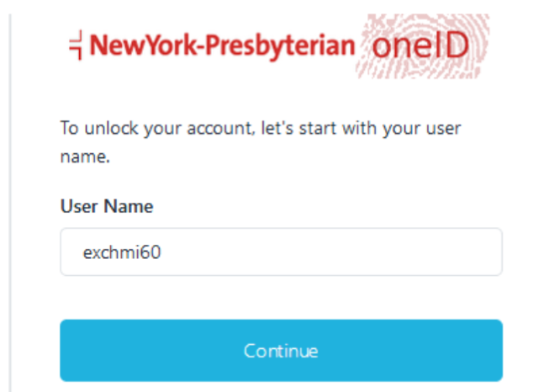The height and width of the screenshot is (392, 539).
Task: Click the right edge of the Continue button
Action: point(494,350)
